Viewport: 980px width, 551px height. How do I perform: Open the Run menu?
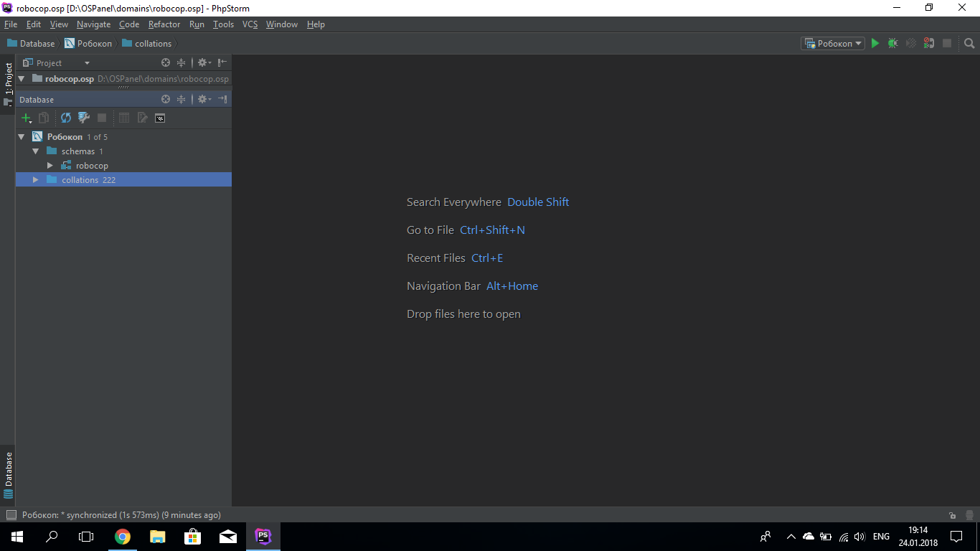(197, 24)
